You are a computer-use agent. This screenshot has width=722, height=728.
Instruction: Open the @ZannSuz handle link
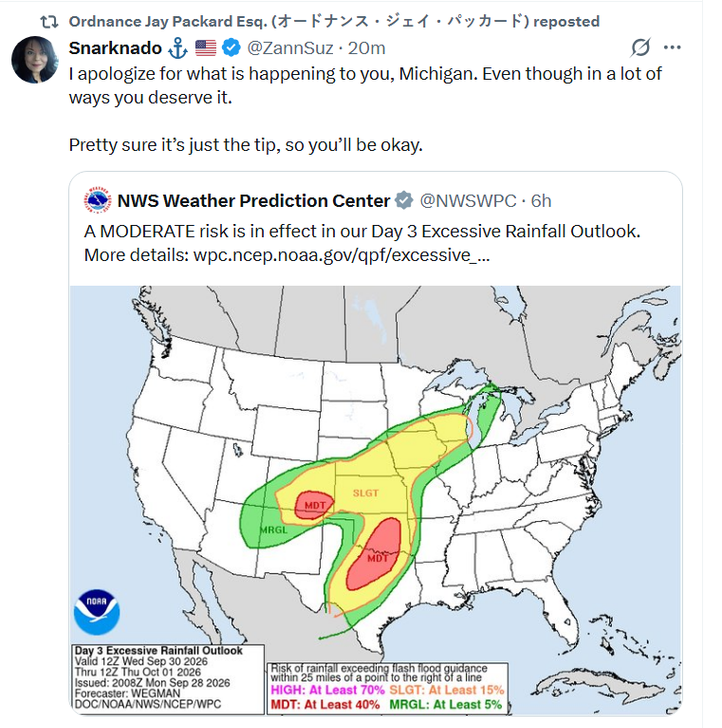(290, 48)
